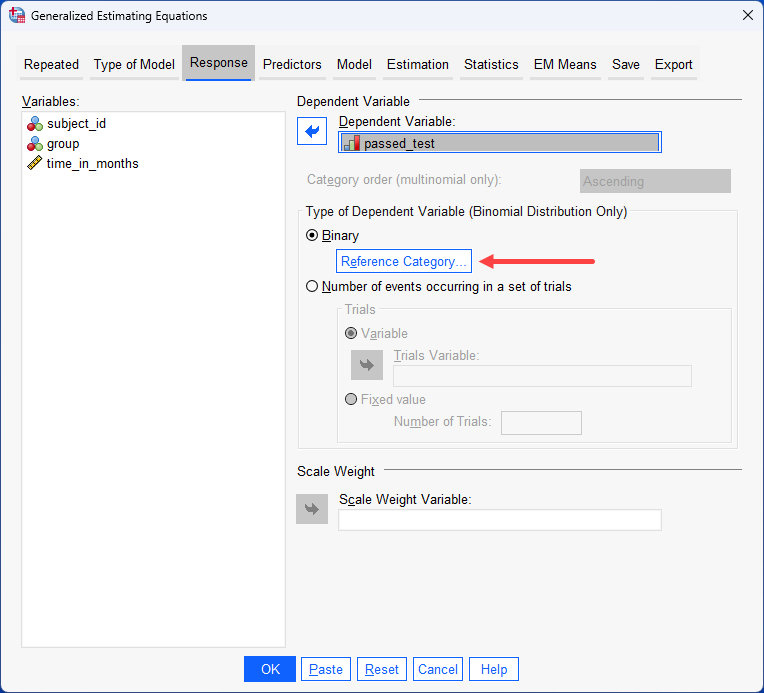Confirm with the OK button
Image resolution: width=764 pixels, height=693 pixels.
[270, 669]
